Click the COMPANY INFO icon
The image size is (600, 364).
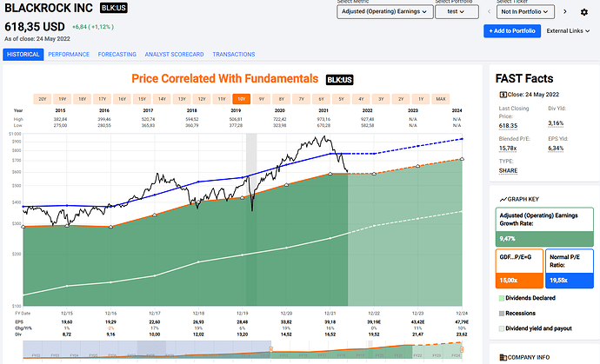pyautogui.click(x=503, y=358)
